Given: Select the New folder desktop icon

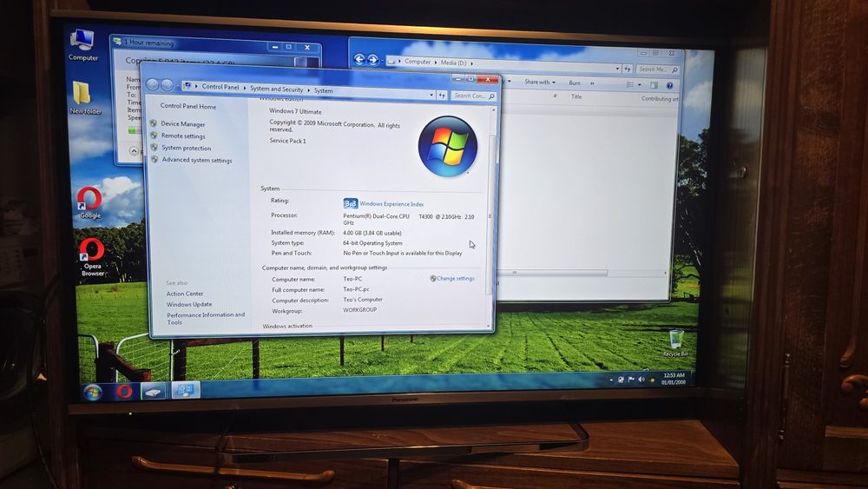Looking at the screenshot, I should tap(85, 97).
